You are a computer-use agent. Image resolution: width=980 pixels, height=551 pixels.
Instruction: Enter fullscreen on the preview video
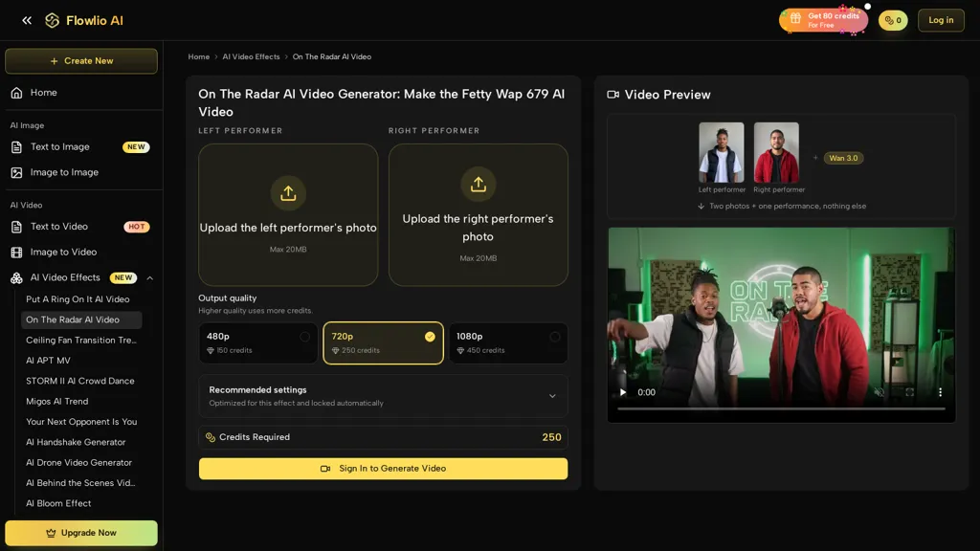[x=909, y=392]
